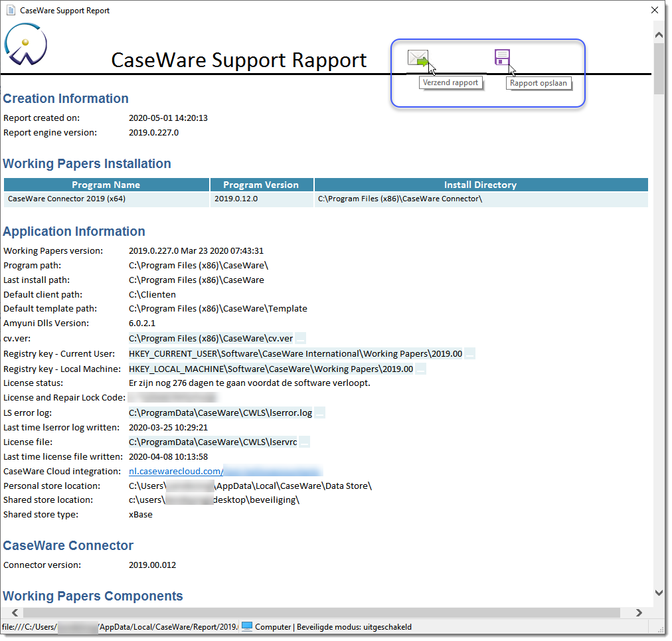Image resolution: width=672 pixels, height=641 pixels.
Task: Click the small button beside the cv.ver path
Action: tap(300, 338)
